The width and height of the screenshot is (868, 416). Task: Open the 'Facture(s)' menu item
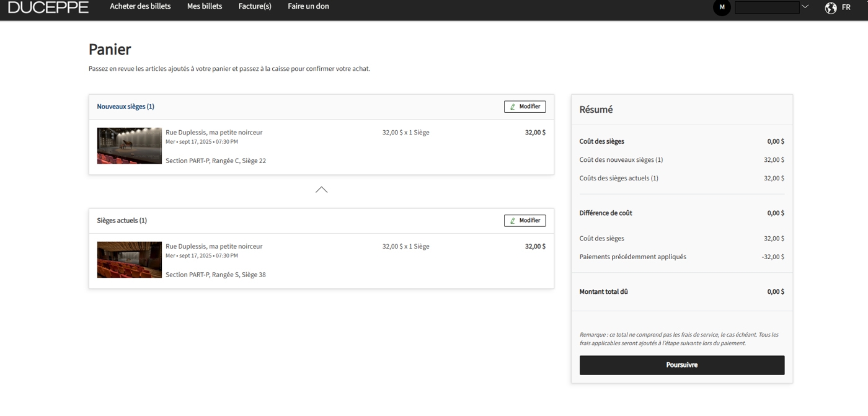(x=255, y=6)
